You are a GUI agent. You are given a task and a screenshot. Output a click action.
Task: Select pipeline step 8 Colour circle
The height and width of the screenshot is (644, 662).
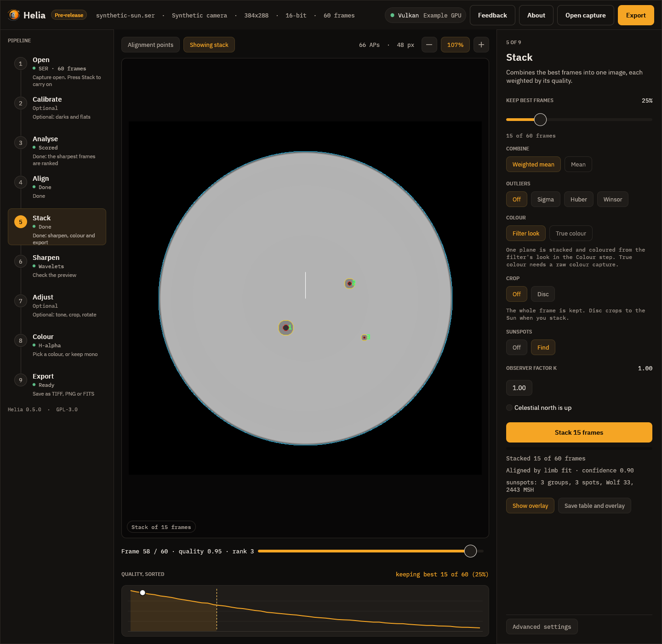pos(20,340)
